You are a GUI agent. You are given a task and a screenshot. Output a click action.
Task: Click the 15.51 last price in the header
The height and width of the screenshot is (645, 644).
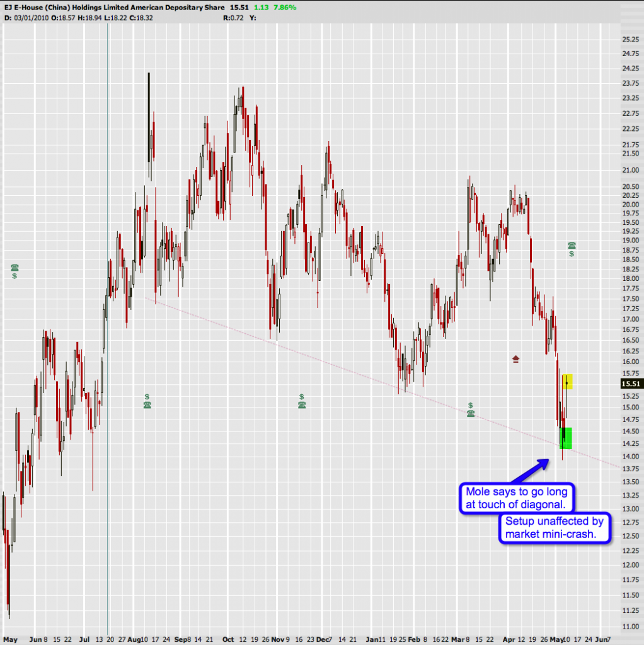239,8
